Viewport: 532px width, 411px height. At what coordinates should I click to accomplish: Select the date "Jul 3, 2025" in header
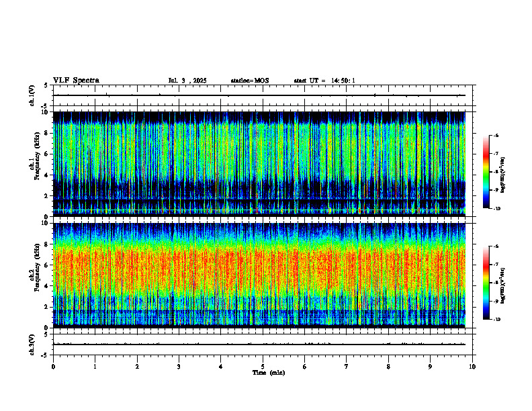coord(187,81)
